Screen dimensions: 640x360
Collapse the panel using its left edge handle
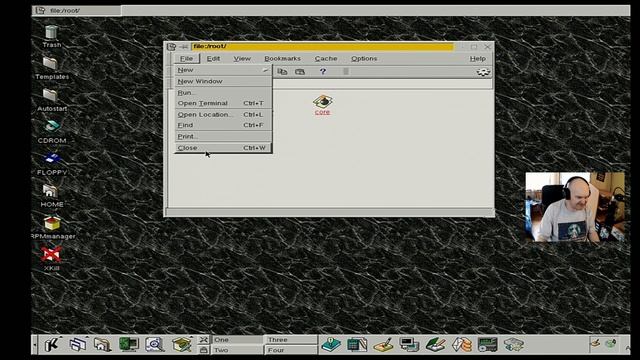point(35,345)
